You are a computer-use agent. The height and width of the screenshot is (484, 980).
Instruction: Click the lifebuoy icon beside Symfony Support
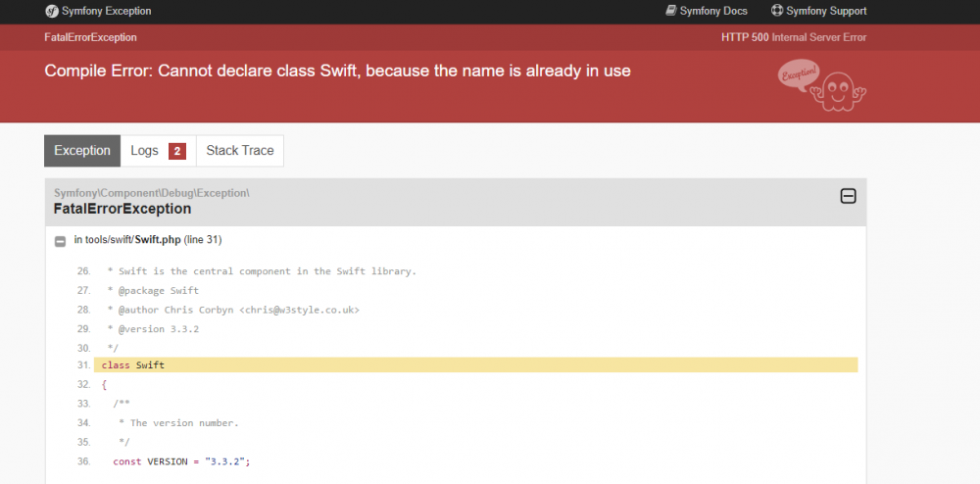(x=777, y=11)
